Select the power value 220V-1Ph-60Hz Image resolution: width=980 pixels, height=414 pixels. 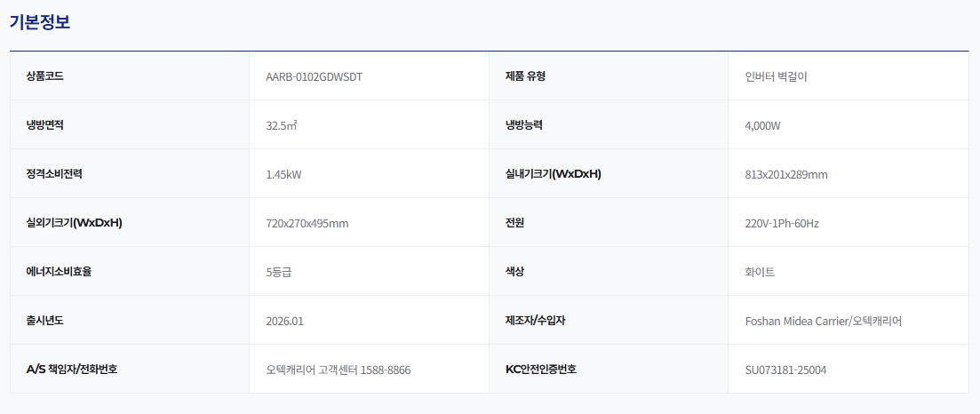pos(782,223)
